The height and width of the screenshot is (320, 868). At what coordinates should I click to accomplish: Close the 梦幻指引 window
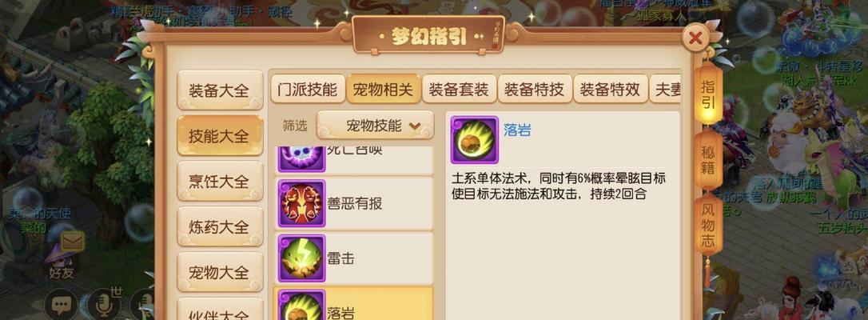click(x=695, y=38)
